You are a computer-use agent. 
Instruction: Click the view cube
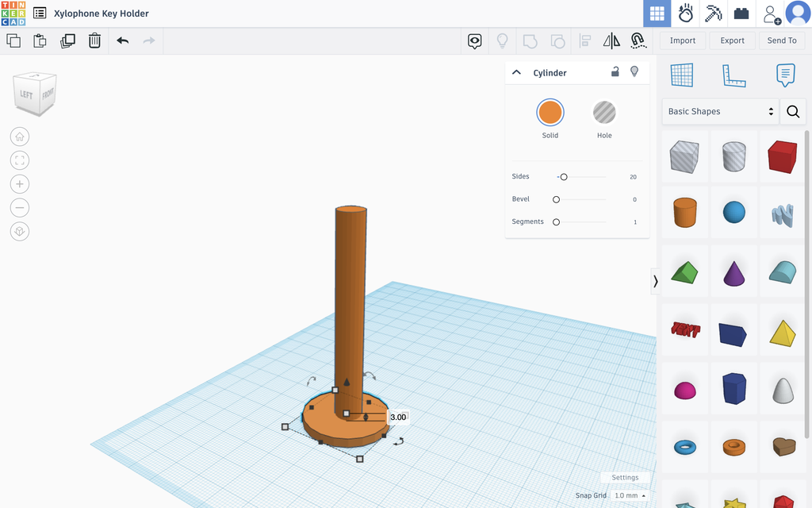point(35,94)
